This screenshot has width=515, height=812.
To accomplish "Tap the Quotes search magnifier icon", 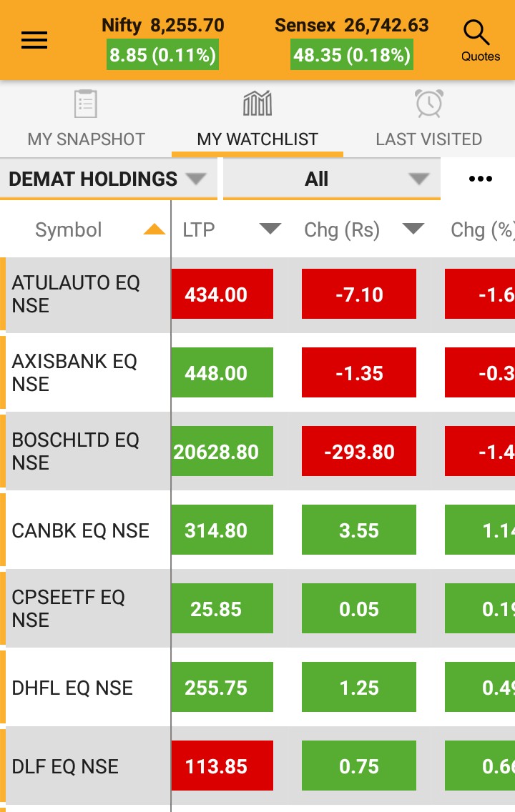I will (476, 34).
